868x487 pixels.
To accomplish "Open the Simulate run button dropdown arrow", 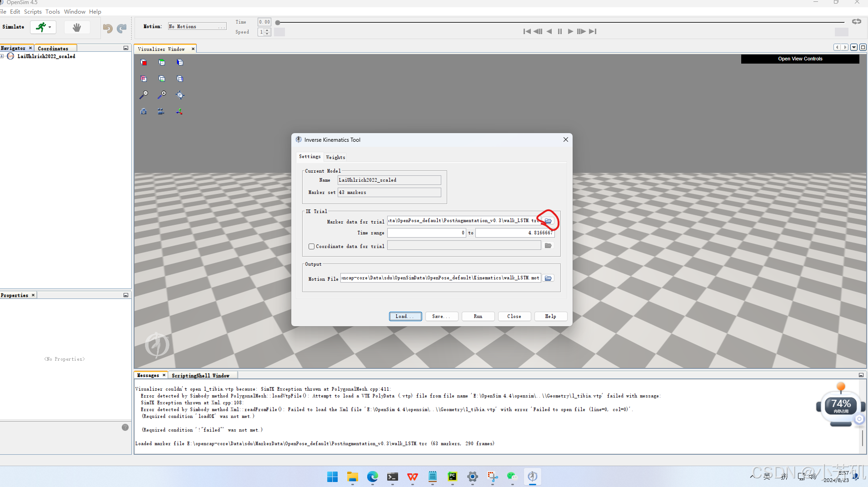I will click(50, 27).
